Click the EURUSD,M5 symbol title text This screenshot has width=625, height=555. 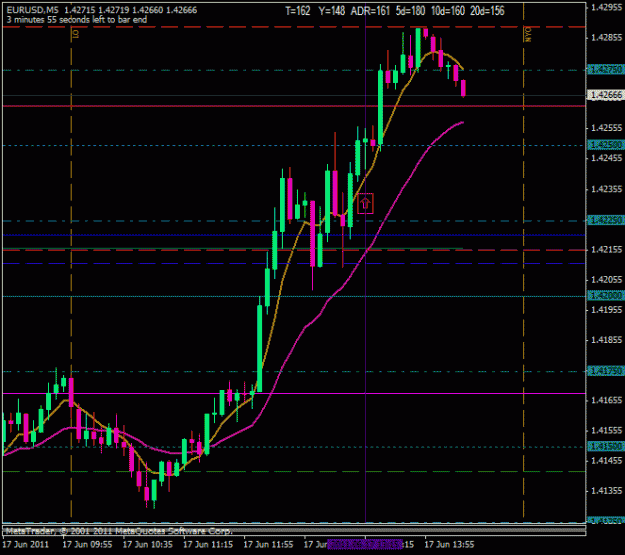tap(32, 10)
